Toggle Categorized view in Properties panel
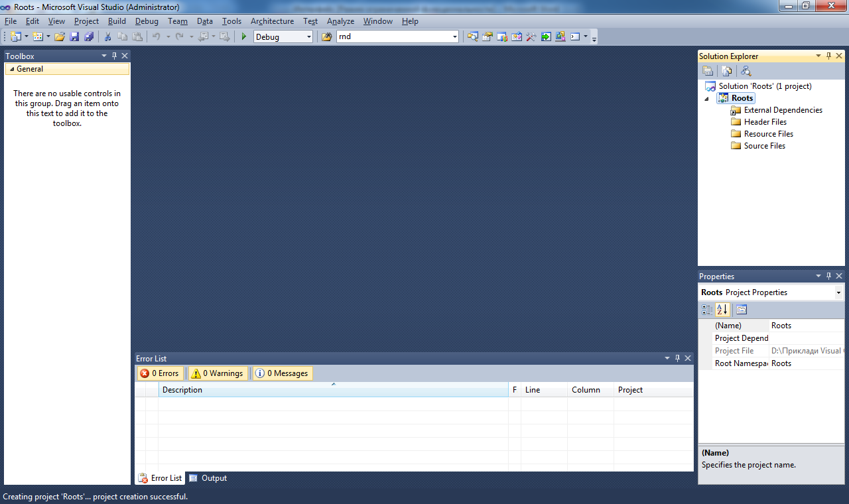Image resolution: width=849 pixels, height=504 pixels. pos(707,310)
